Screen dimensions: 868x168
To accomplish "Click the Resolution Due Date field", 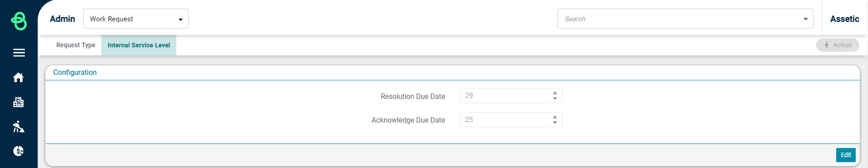I will point(511,96).
